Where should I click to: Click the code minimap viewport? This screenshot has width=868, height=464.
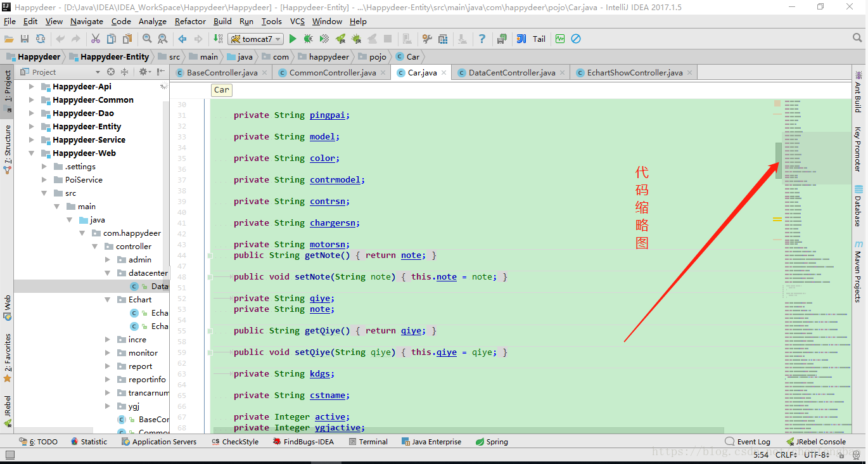(x=817, y=158)
